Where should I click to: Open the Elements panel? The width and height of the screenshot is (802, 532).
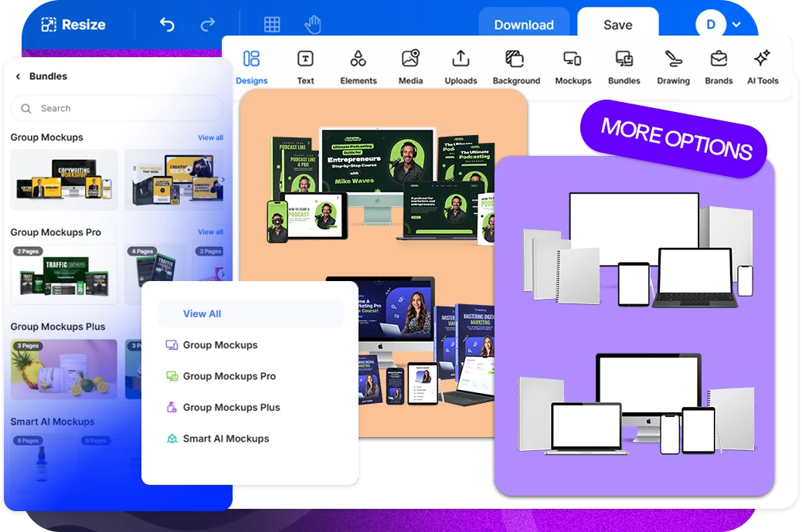click(358, 67)
